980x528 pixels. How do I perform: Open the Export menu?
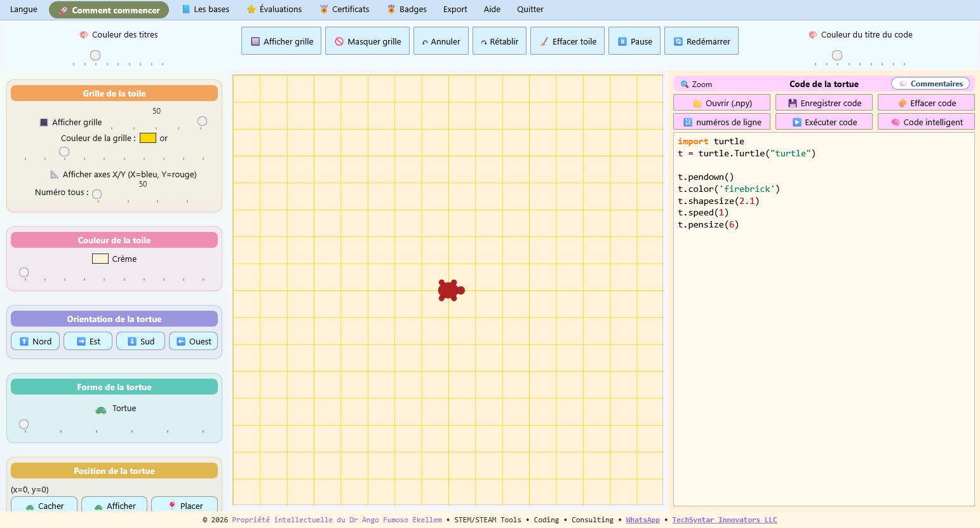(x=455, y=10)
